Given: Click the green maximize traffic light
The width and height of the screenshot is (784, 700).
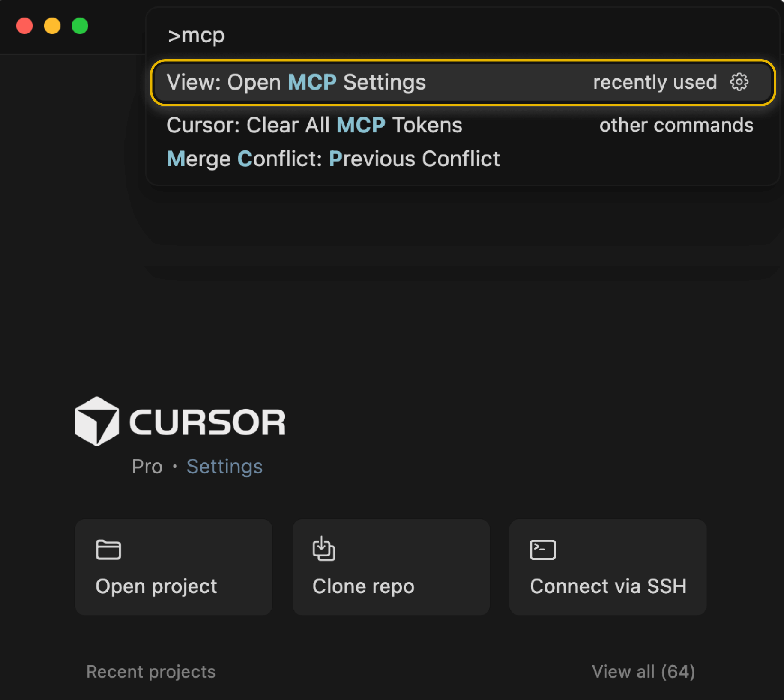Looking at the screenshot, I should 79,27.
